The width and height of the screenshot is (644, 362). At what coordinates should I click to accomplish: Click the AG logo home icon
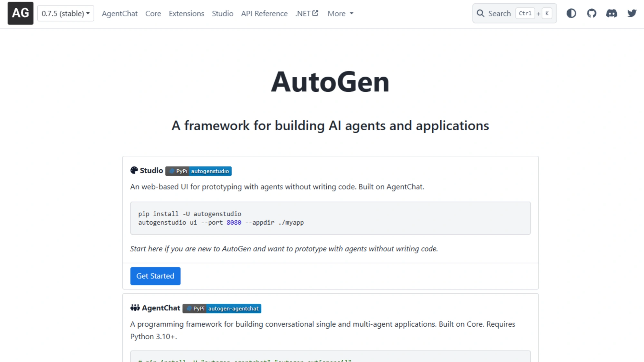pyautogui.click(x=20, y=13)
